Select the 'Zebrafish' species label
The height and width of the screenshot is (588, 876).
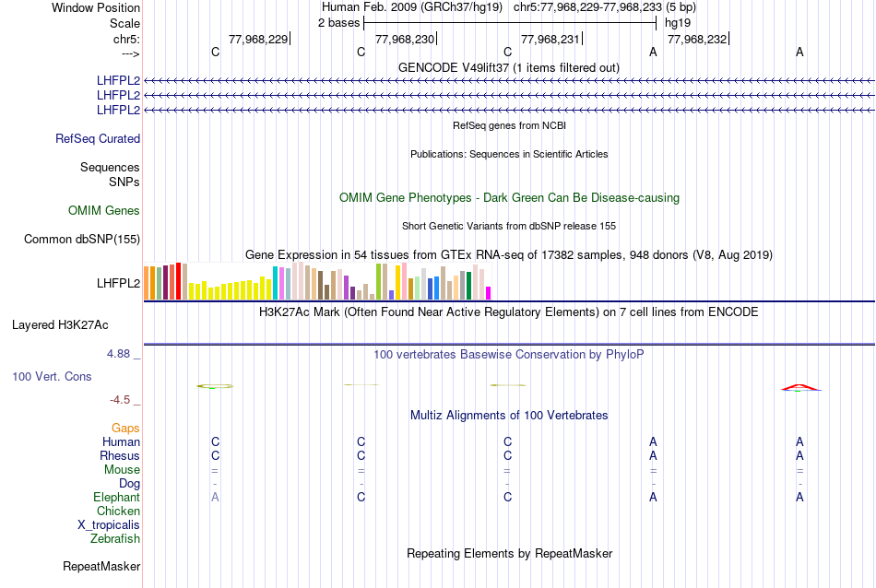[115, 539]
